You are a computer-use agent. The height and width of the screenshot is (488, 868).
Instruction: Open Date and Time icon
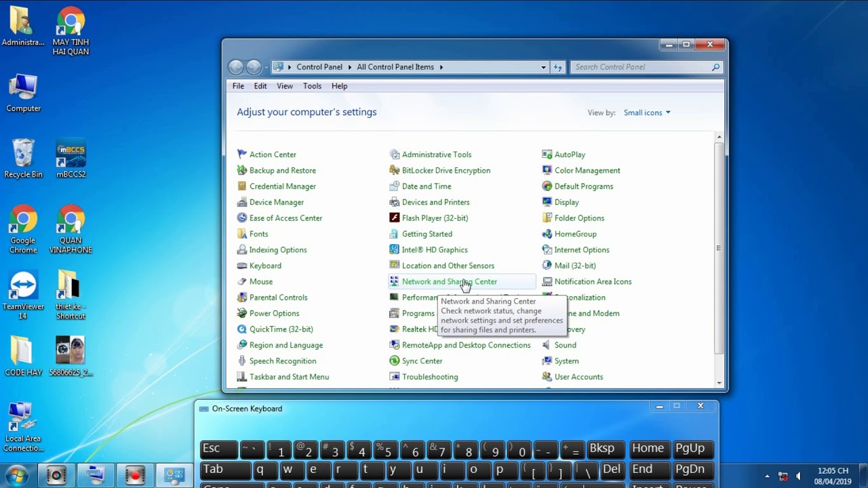tap(395, 186)
